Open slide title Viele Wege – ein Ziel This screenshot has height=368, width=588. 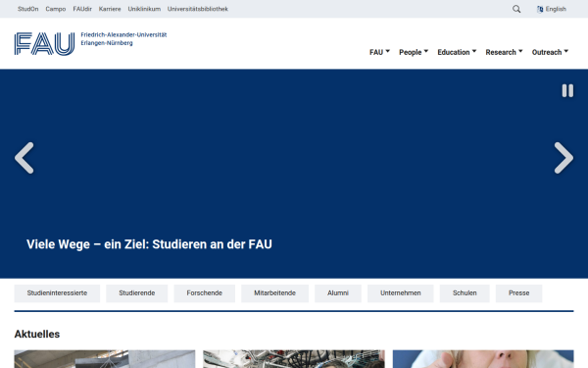click(149, 244)
